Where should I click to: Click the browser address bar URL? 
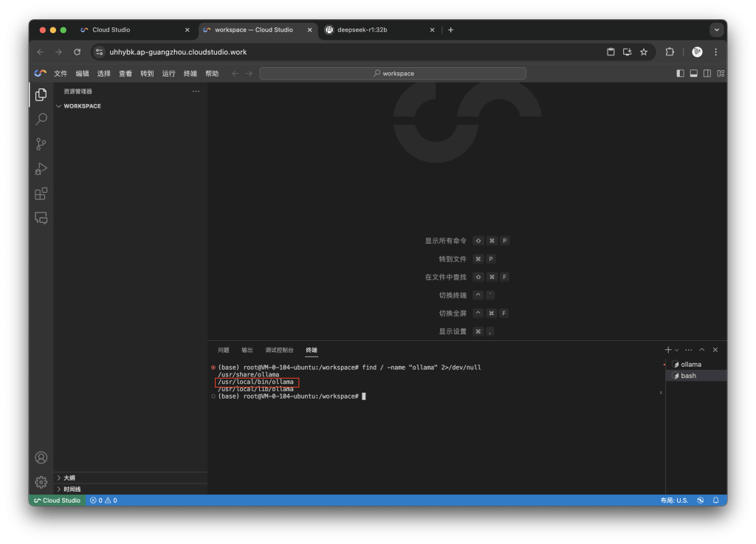(x=178, y=52)
